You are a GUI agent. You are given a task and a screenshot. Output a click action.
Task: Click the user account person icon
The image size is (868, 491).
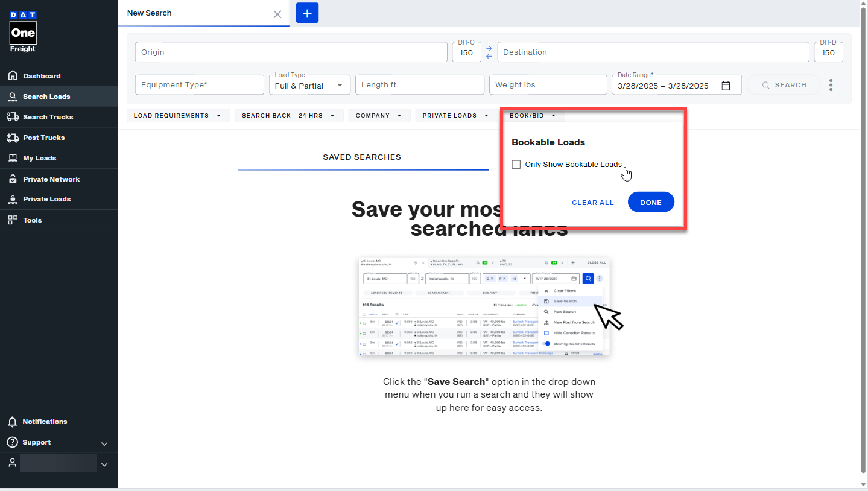[x=12, y=463]
